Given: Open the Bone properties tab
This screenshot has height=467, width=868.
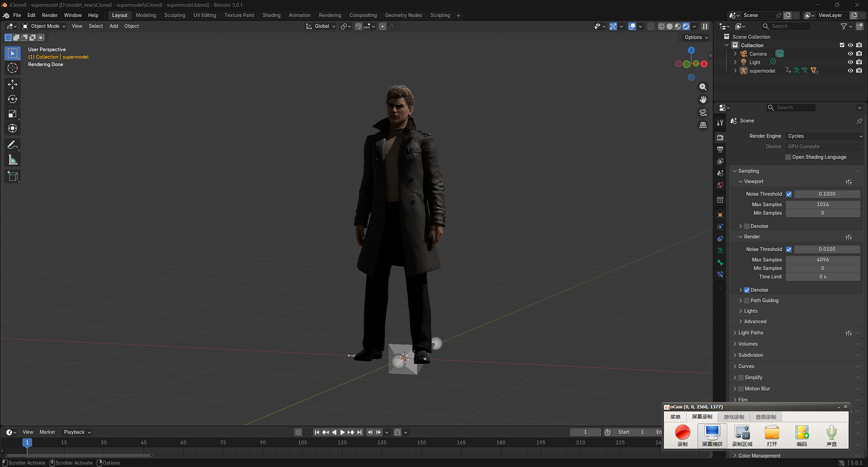Looking at the screenshot, I should pyautogui.click(x=720, y=262).
